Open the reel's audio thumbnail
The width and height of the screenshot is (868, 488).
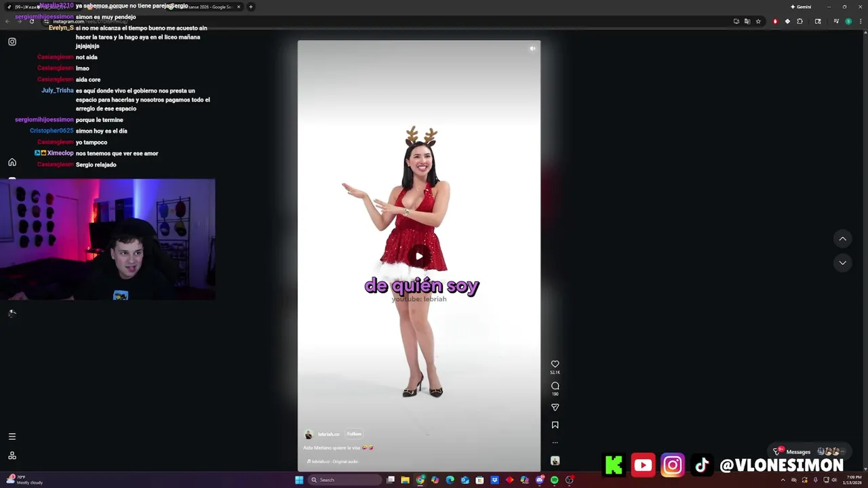(555, 461)
